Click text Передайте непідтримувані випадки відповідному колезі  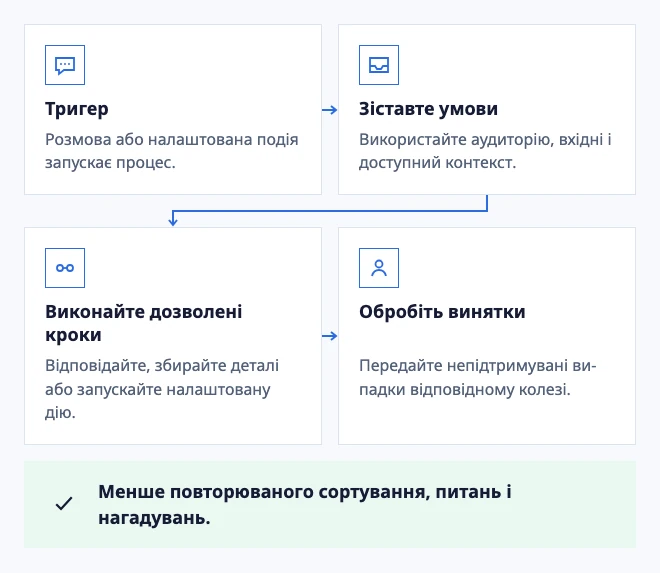pos(478,377)
